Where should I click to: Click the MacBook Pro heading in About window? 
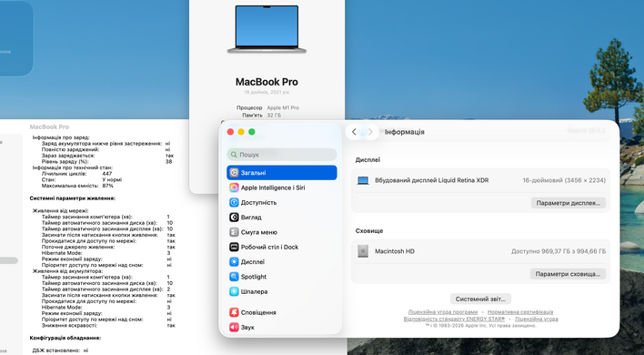pos(267,82)
